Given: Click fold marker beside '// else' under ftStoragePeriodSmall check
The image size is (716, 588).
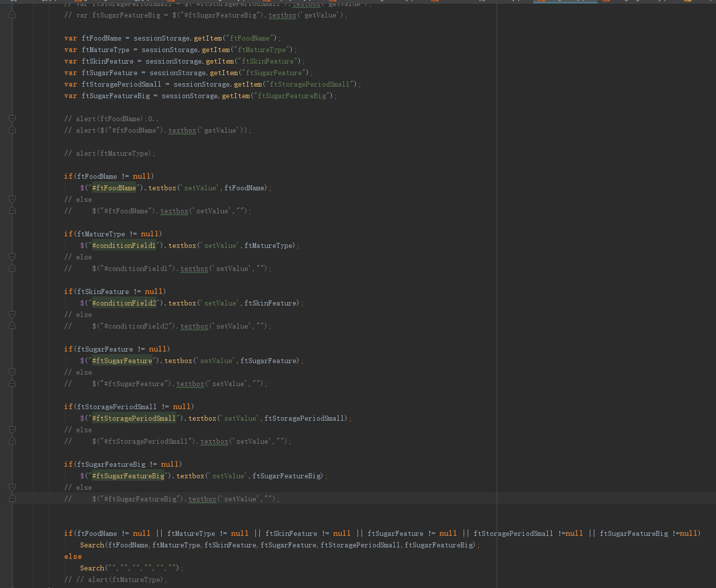Looking at the screenshot, I should tap(13, 430).
